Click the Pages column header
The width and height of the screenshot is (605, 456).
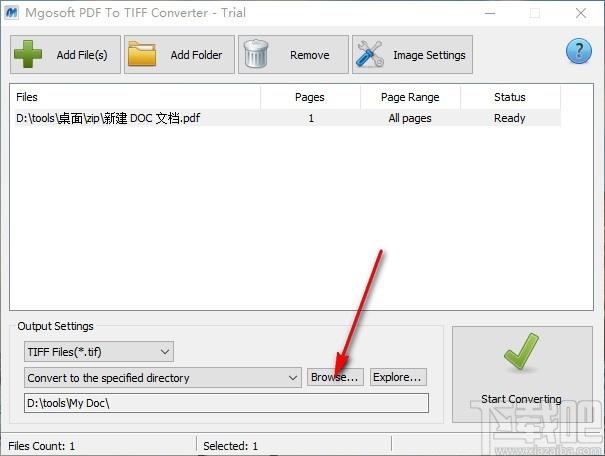coord(311,97)
